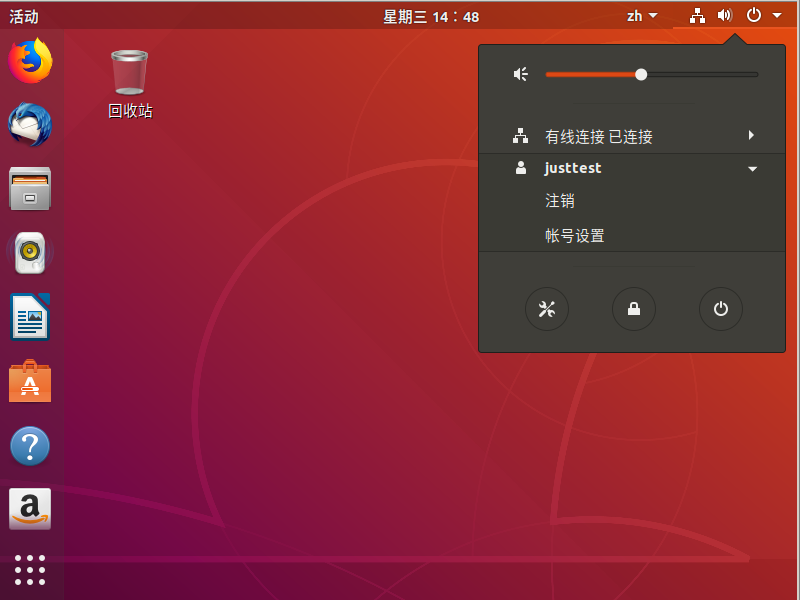This screenshot has width=800, height=600.
Task: Open Firefox from the dock
Action: [x=30, y=61]
